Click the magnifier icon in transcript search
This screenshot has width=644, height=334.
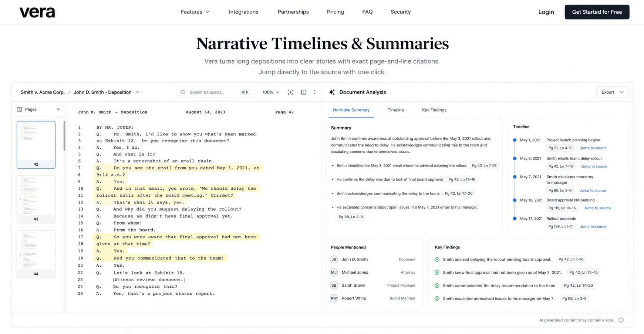click(x=183, y=92)
